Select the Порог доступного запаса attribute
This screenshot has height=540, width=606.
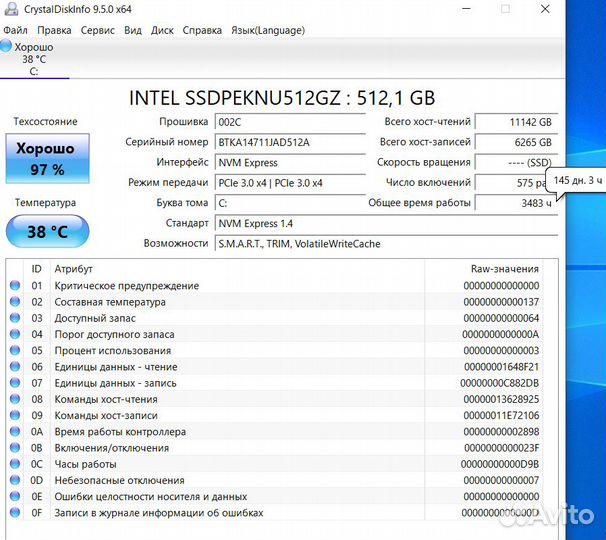114,334
